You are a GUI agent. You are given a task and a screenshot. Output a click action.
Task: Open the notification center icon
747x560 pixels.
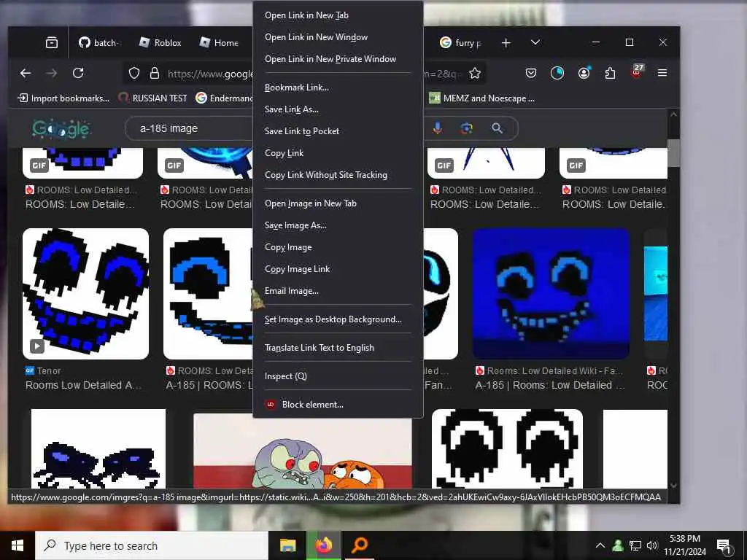(x=724, y=545)
